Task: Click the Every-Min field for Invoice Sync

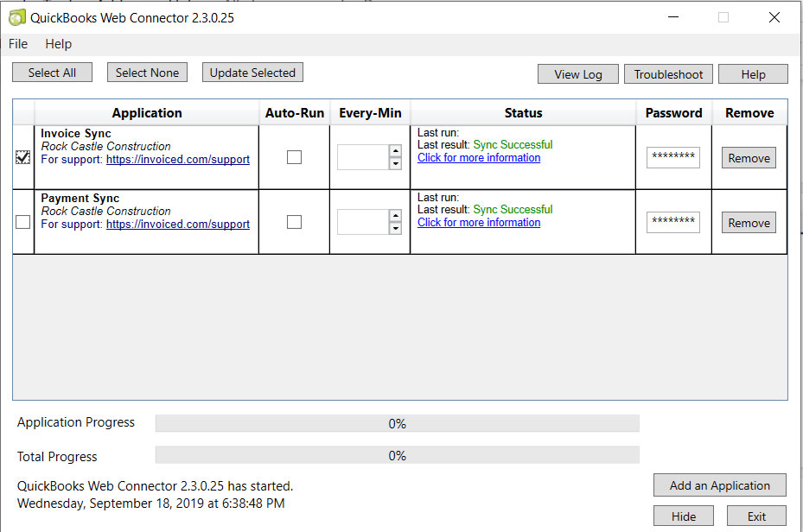Action: tap(363, 157)
